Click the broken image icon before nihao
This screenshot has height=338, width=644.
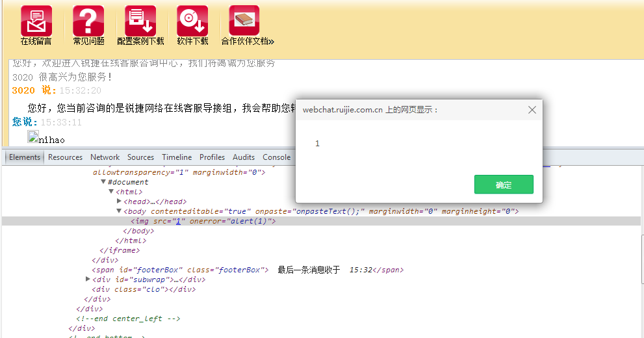33,136
